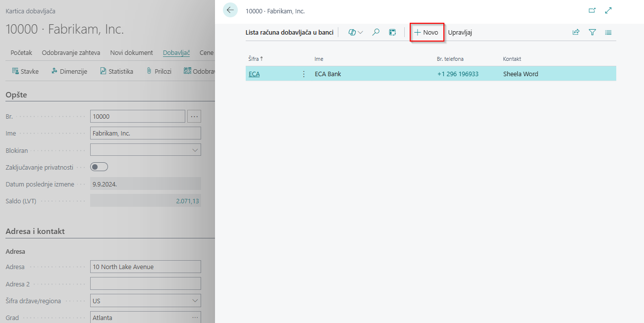Click the Adresa input field
644x323 pixels.
tap(146, 267)
